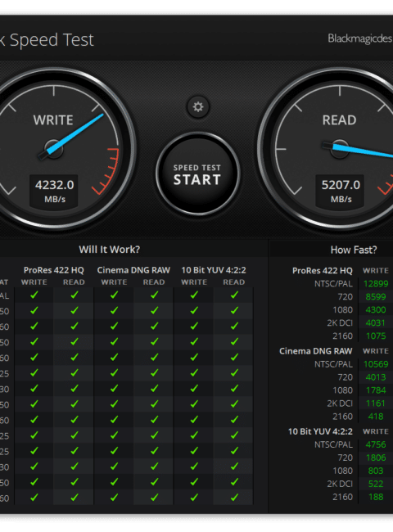Click the Blackmagicdesign logo text

coord(360,38)
